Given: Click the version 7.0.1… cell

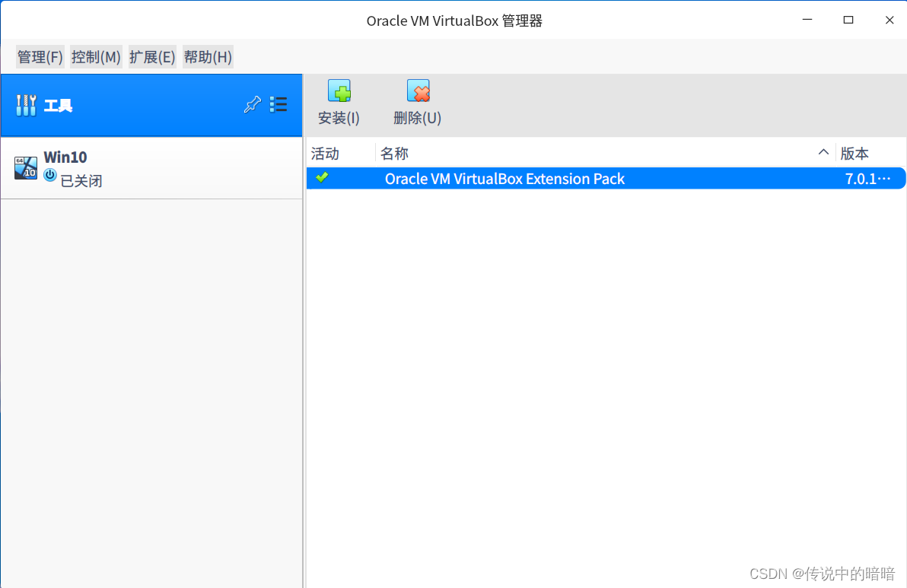Looking at the screenshot, I should tap(867, 179).
